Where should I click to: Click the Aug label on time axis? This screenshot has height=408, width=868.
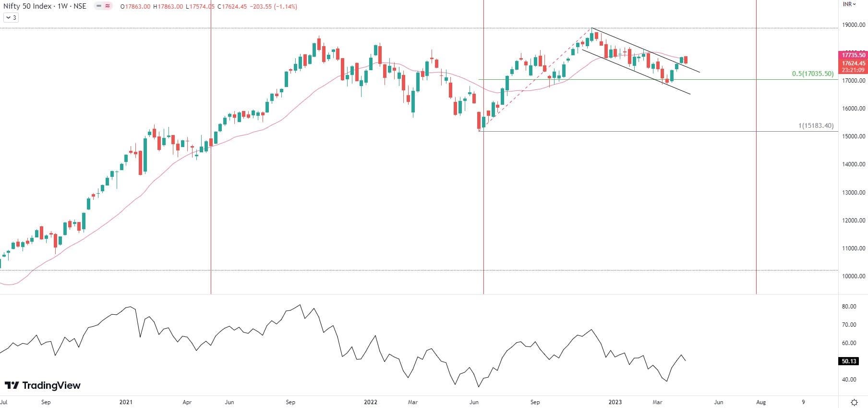tap(761, 402)
